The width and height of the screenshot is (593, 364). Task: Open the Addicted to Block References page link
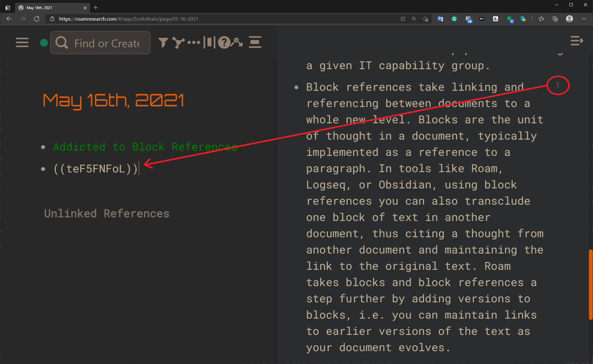point(144,147)
